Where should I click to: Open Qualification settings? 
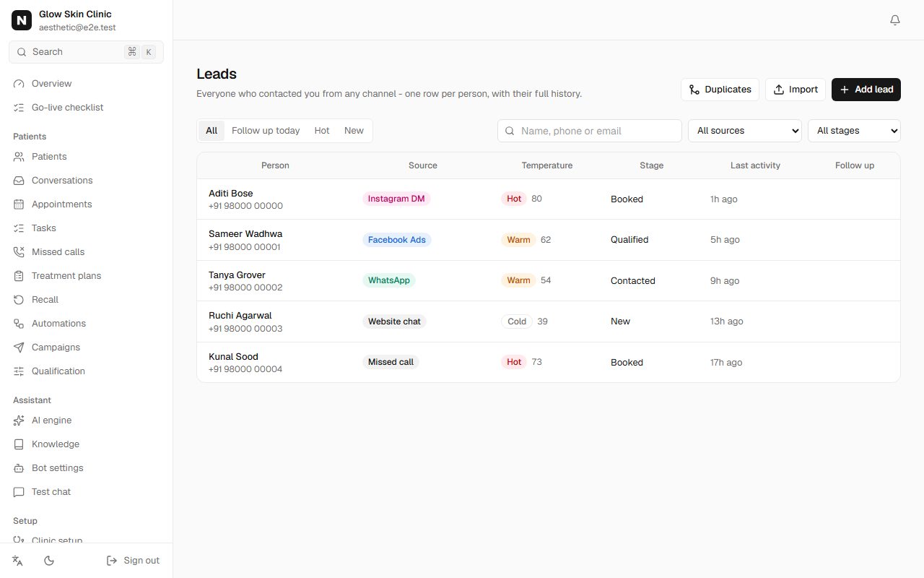86,371
